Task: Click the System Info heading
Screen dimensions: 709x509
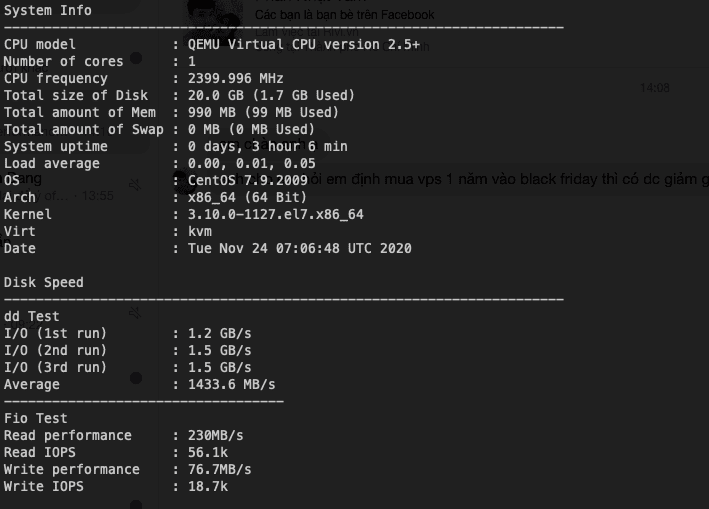Action: pos(48,10)
